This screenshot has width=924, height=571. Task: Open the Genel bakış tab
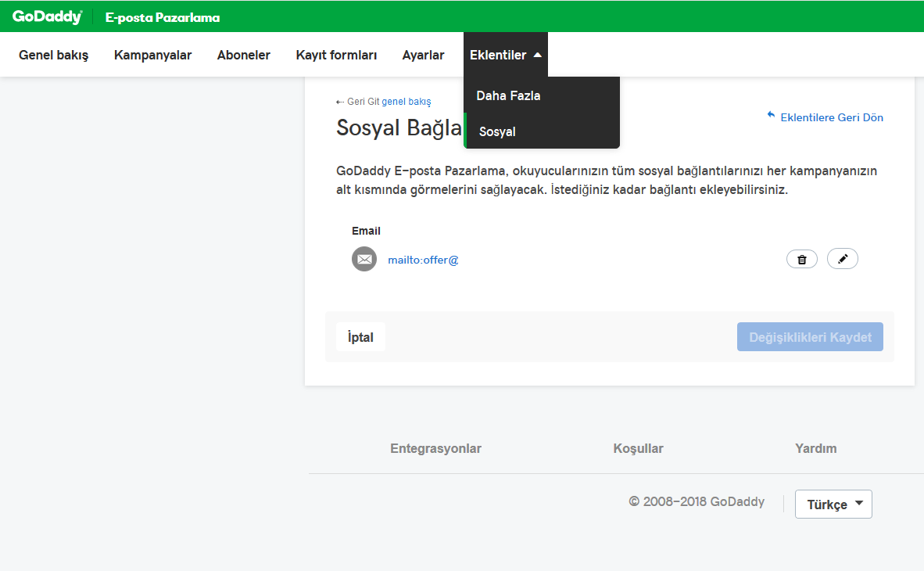(x=54, y=55)
